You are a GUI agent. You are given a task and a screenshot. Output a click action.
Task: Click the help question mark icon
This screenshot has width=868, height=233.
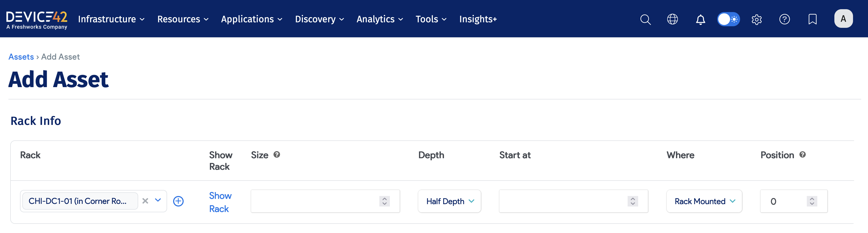click(784, 19)
